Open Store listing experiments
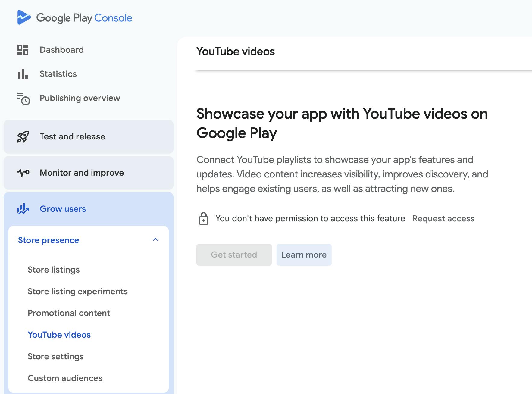Viewport: 532px width, 394px height. click(x=77, y=291)
